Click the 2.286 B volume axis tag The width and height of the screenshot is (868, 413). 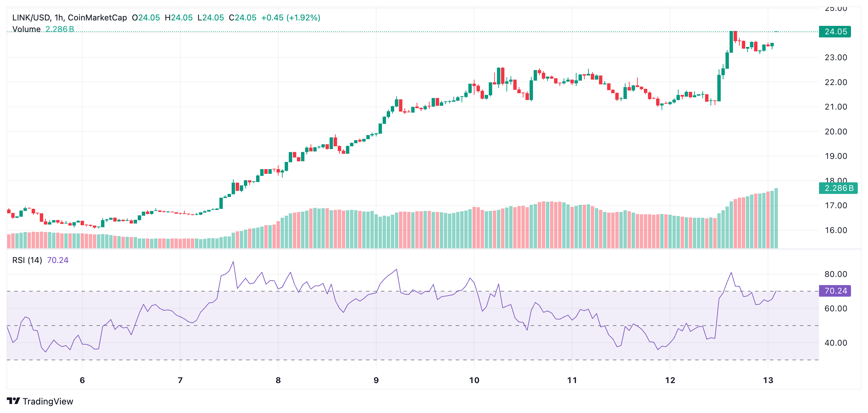838,188
